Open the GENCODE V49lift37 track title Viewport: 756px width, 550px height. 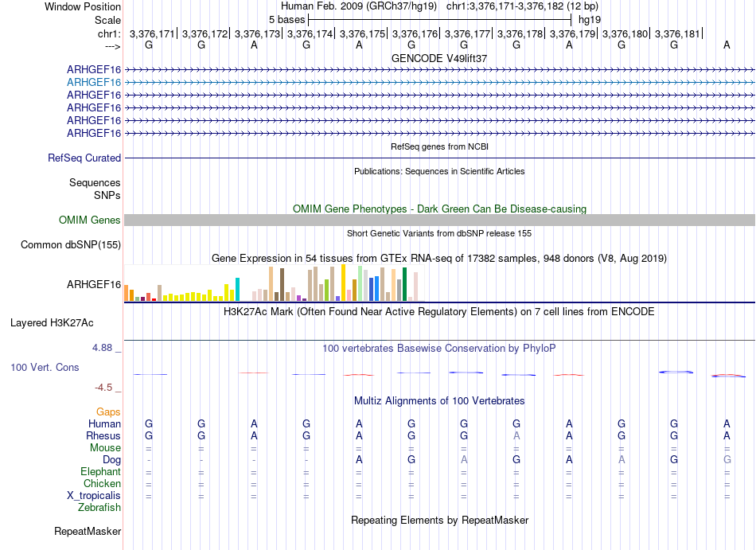pyautogui.click(x=439, y=58)
